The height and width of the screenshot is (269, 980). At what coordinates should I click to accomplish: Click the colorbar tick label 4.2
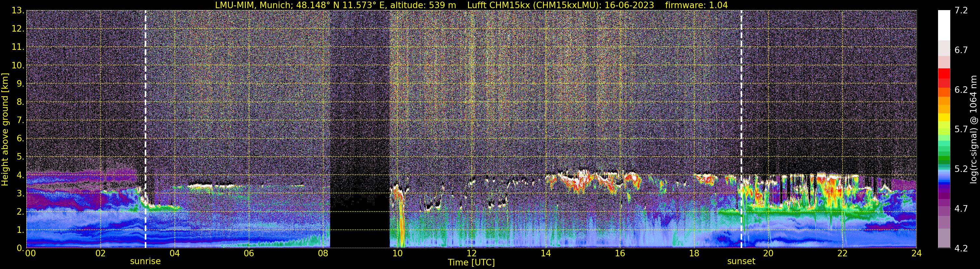tap(961, 248)
